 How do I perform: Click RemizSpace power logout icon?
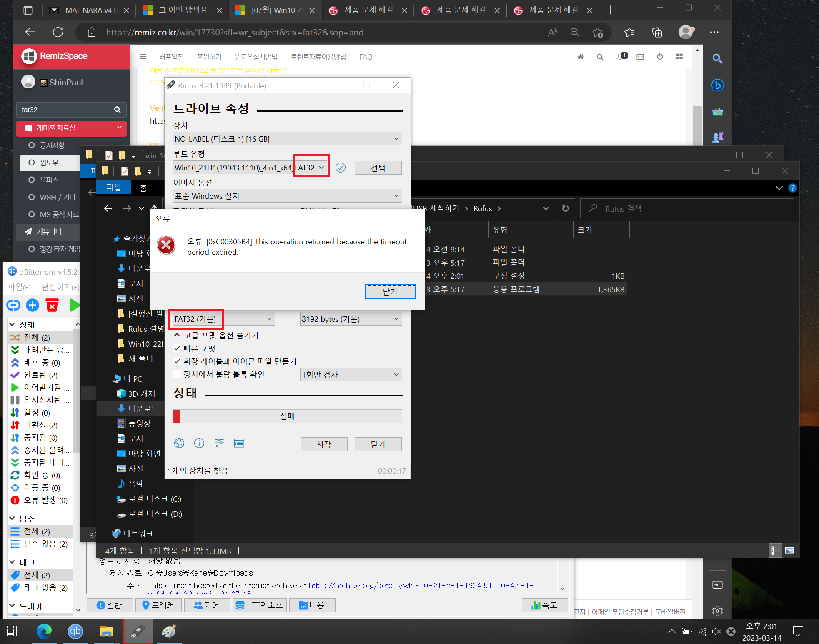pos(660,57)
